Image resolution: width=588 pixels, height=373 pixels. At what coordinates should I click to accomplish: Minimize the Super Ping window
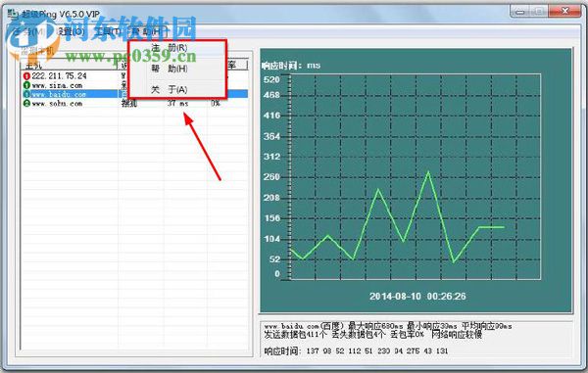(x=519, y=12)
